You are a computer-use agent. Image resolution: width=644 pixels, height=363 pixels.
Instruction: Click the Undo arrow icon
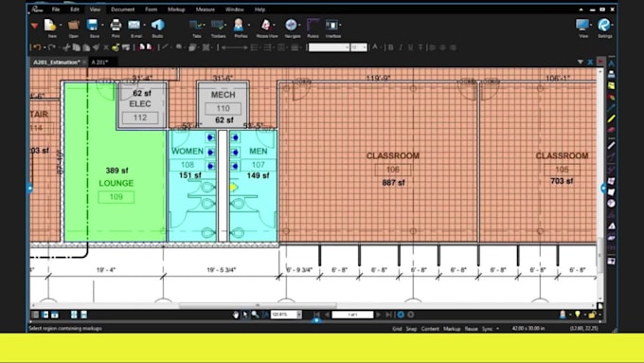(x=37, y=47)
